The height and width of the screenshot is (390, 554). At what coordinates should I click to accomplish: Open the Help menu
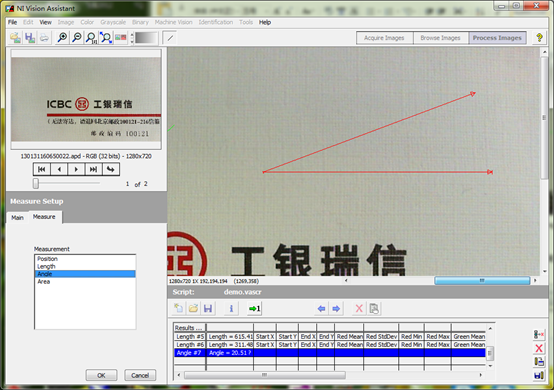(265, 22)
